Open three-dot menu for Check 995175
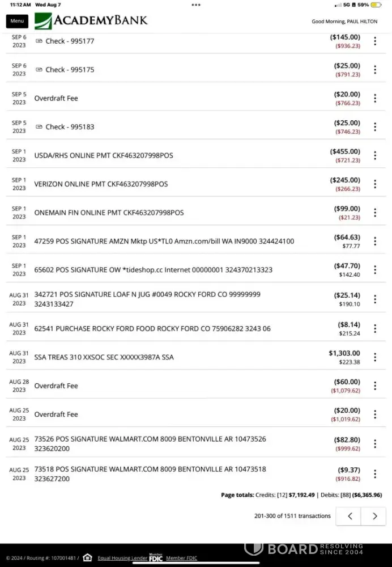The image size is (392, 567). tap(375, 70)
